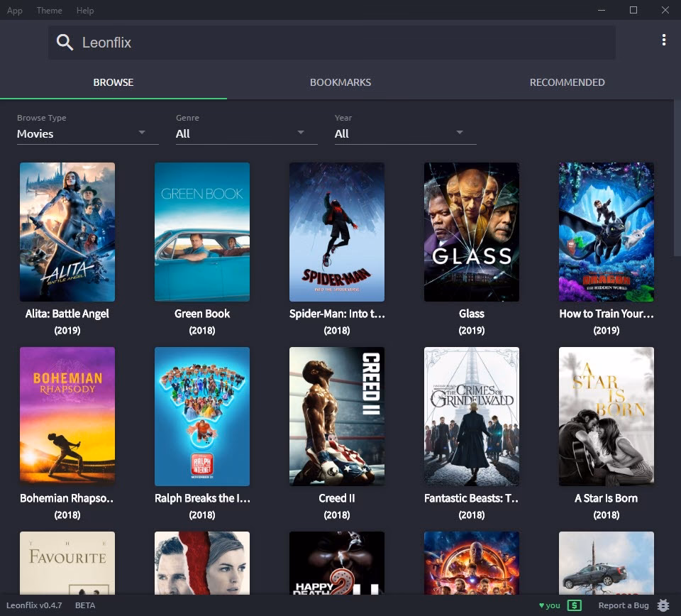Click the Report a Bug link
Image resolution: width=681 pixels, height=616 pixels.
coord(623,605)
